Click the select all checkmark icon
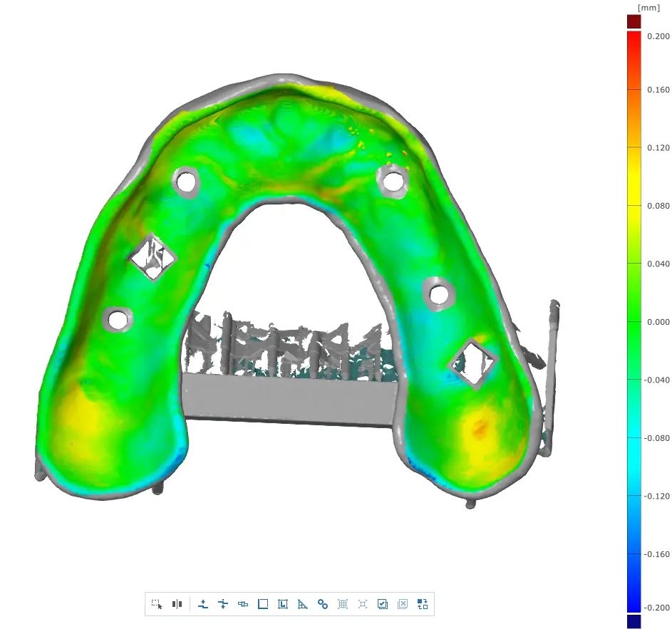672x629 pixels. click(x=382, y=604)
